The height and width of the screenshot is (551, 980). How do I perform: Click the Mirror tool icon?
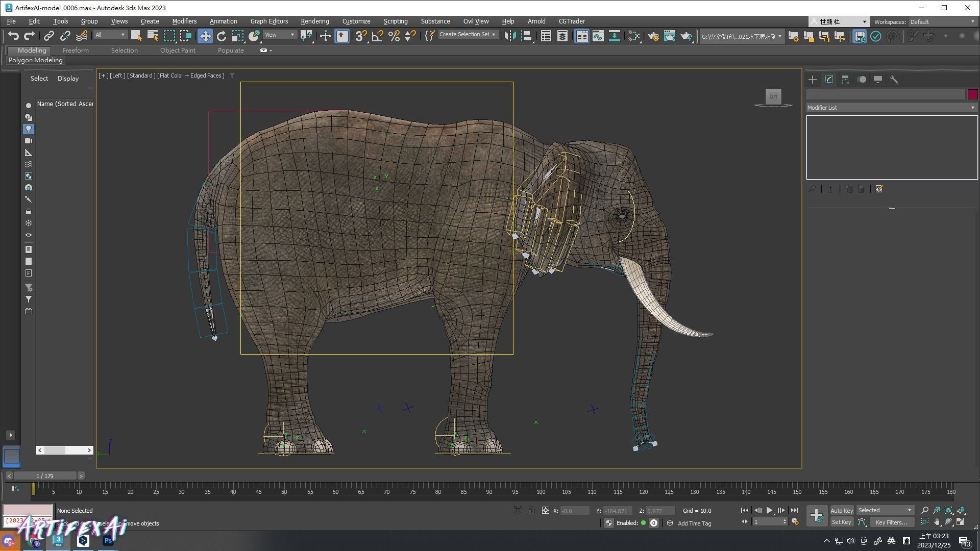[x=510, y=36]
